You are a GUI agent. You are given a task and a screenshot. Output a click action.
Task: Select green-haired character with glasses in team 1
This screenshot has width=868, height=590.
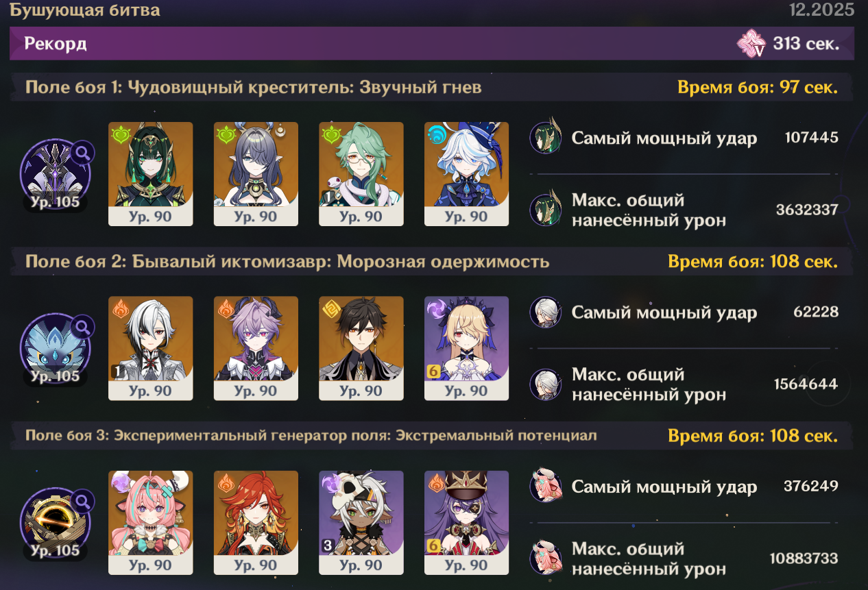click(x=361, y=174)
